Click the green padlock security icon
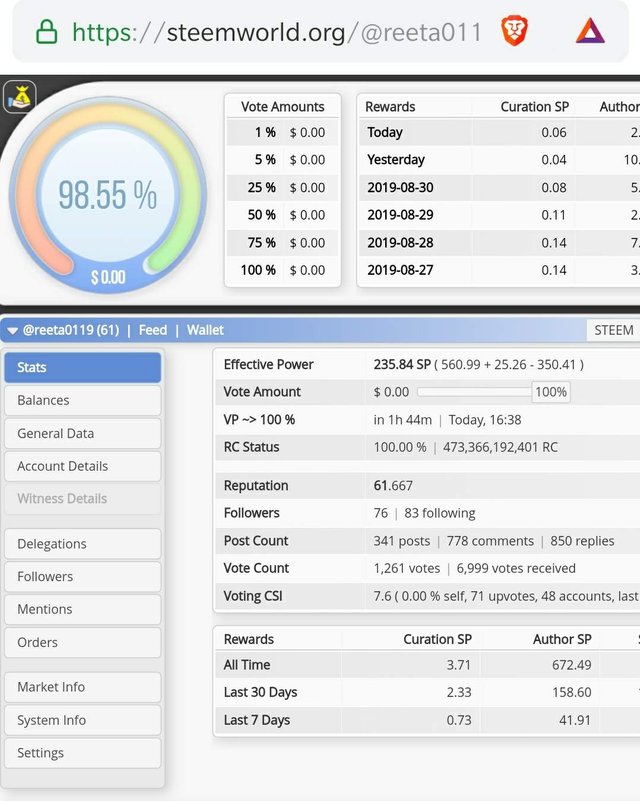The width and height of the screenshot is (640, 801). point(46,32)
